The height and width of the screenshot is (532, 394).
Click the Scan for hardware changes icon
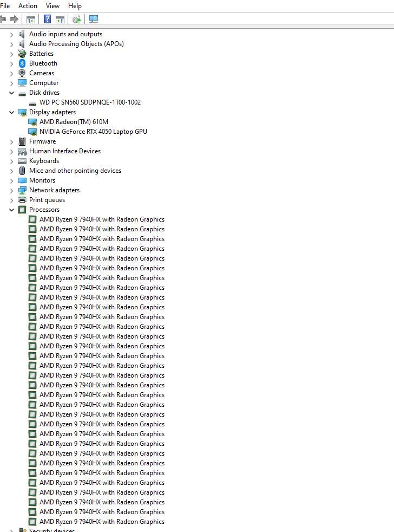[93, 19]
